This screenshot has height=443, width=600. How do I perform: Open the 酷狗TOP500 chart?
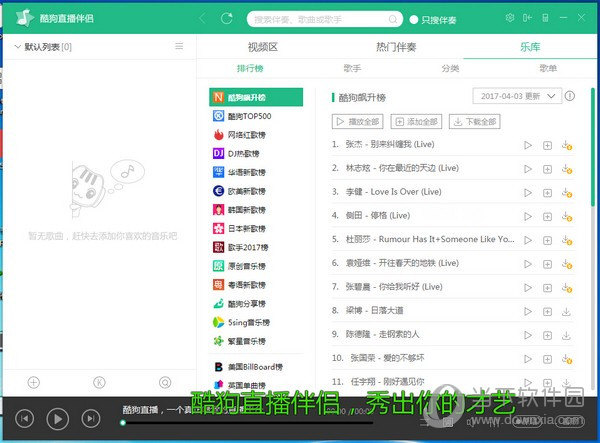pos(256,116)
